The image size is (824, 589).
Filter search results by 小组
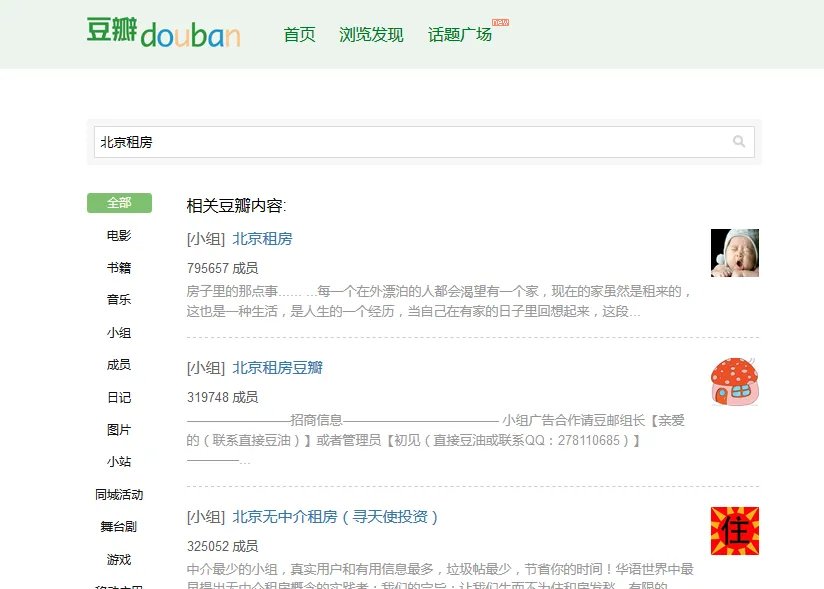119,333
